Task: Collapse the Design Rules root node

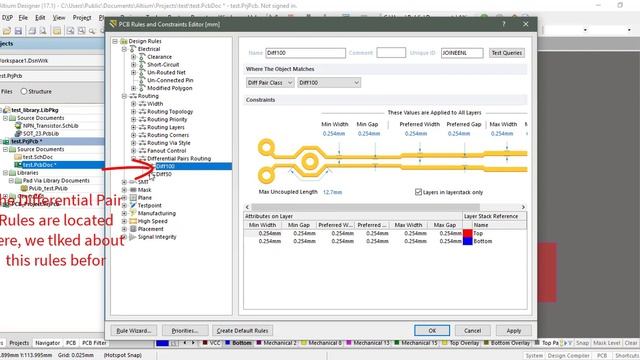Action: point(115,41)
